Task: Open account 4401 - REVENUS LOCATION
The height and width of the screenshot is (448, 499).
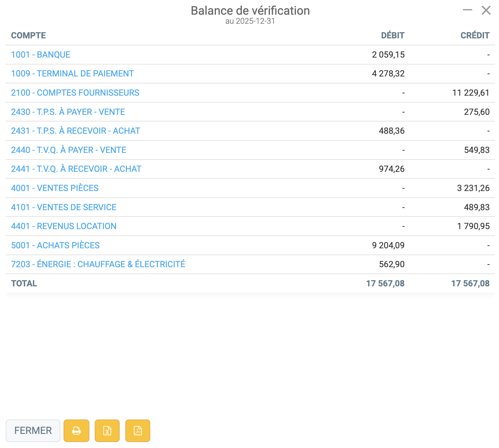Action: 64,226
